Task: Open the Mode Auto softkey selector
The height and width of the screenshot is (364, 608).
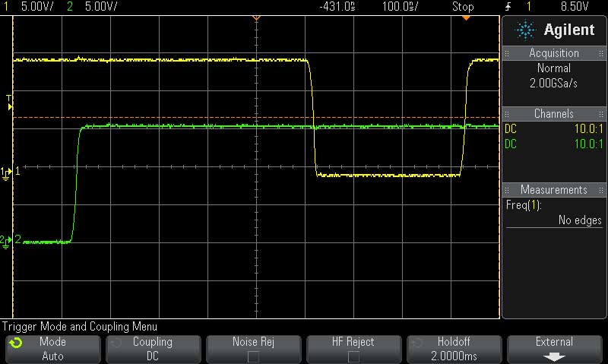Action: click(x=52, y=349)
